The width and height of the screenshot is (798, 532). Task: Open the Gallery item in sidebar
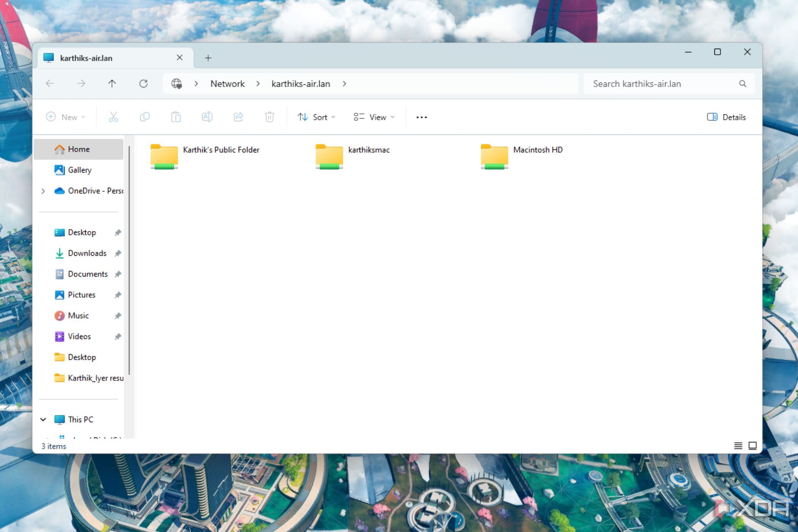pos(79,170)
